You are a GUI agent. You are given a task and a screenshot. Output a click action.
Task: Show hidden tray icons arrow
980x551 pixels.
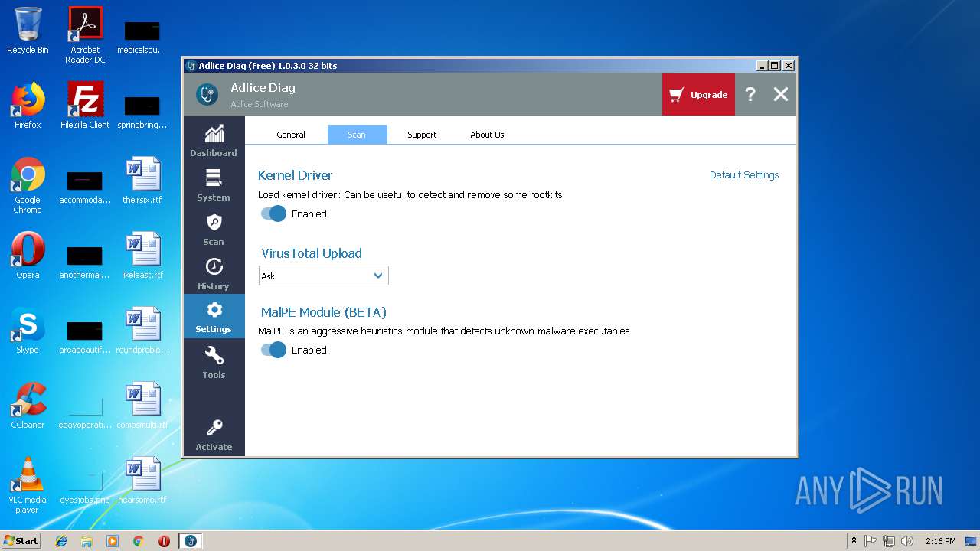[x=854, y=541]
